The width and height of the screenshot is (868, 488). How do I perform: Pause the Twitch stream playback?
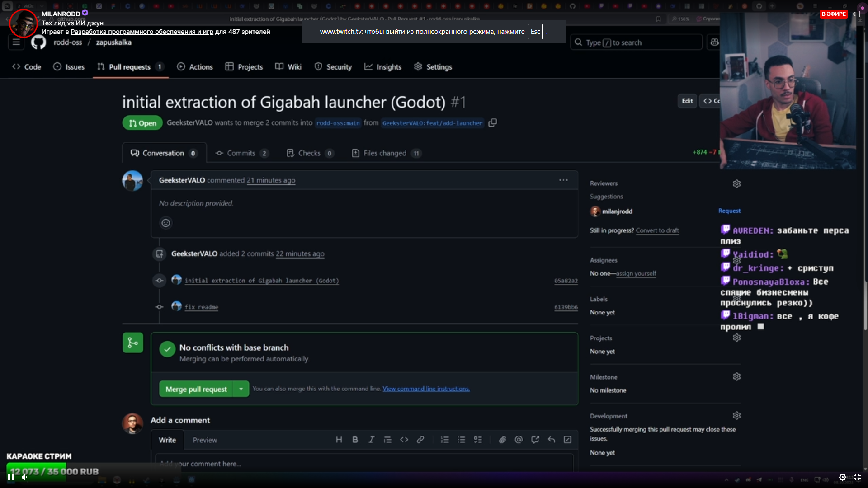[11, 477]
